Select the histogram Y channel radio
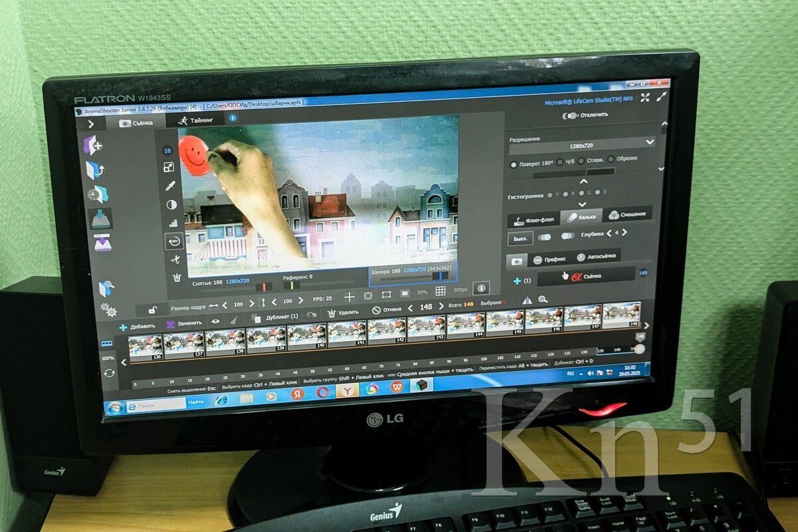This screenshot has width=798, height=532. tap(549, 196)
